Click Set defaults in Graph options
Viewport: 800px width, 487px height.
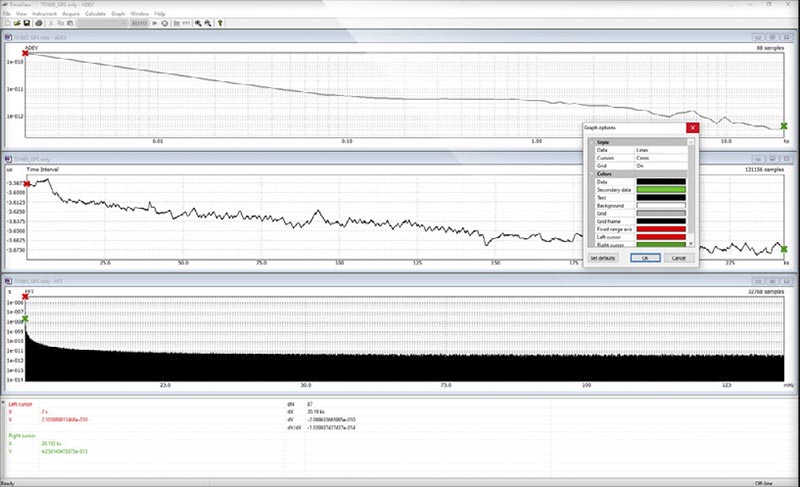click(x=603, y=258)
